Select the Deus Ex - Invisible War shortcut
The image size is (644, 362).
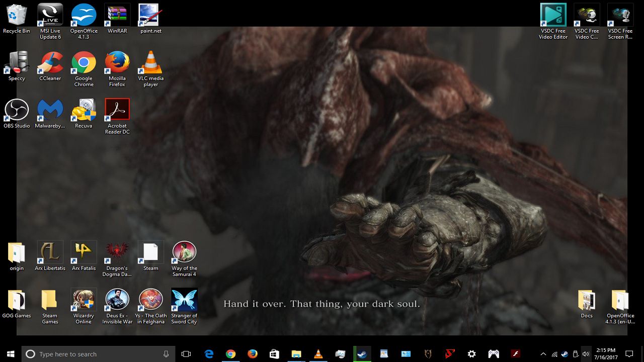pyautogui.click(x=117, y=306)
